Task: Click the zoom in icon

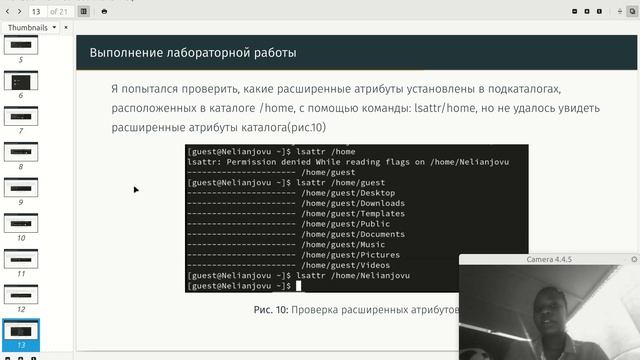Action: [x=599, y=11]
